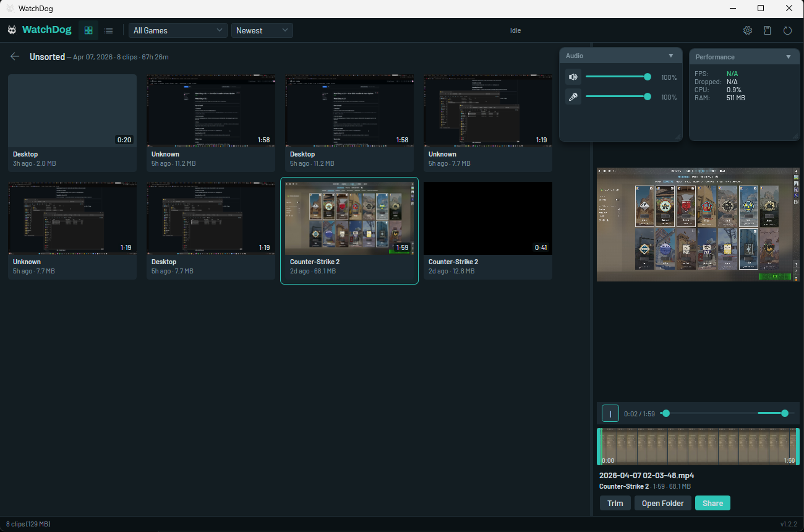Click the Idle status label
Image resolution: width=804 pixels, height=532 pixels.
click(515, 30)
